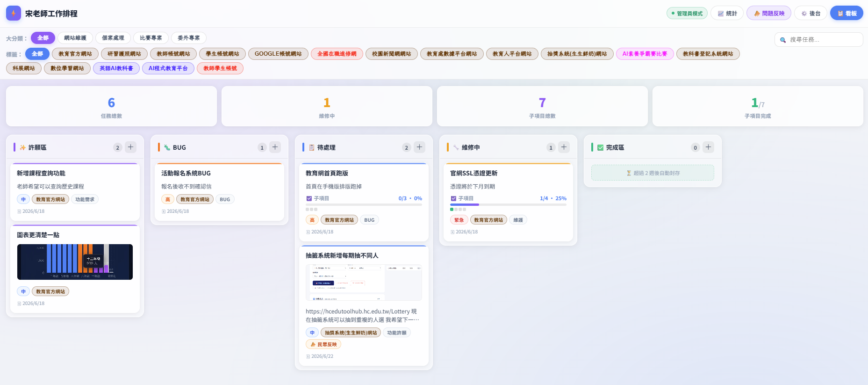Filter by 教育人平台網站 tag
Screen dimensions: 868x385
coord(512,54)
